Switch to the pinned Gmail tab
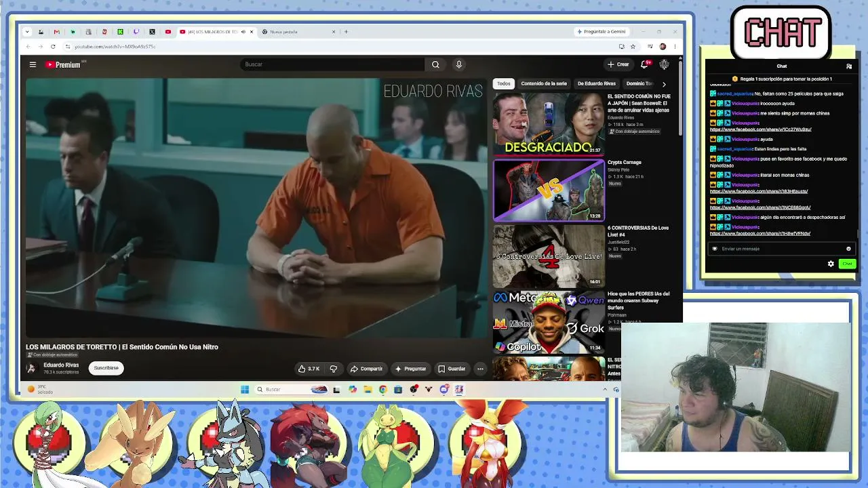868x488 pixels. pos(56,32)
